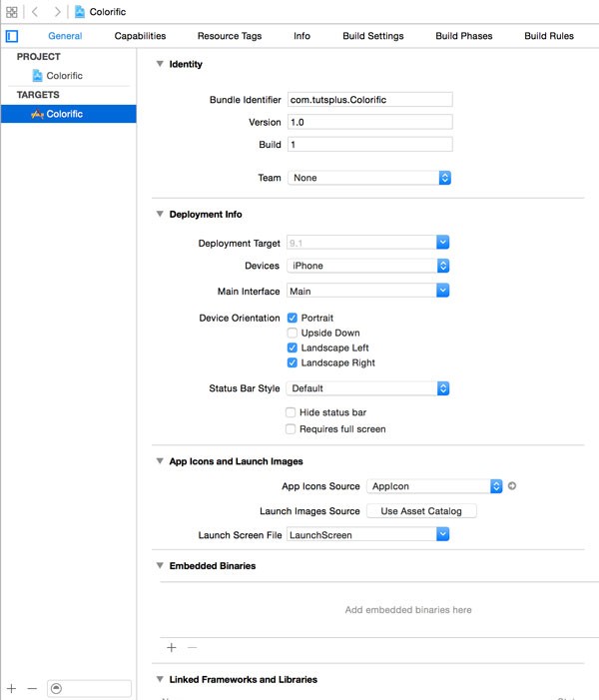
Task: Collapse the Identity section
Action: [x=160, y=64]
